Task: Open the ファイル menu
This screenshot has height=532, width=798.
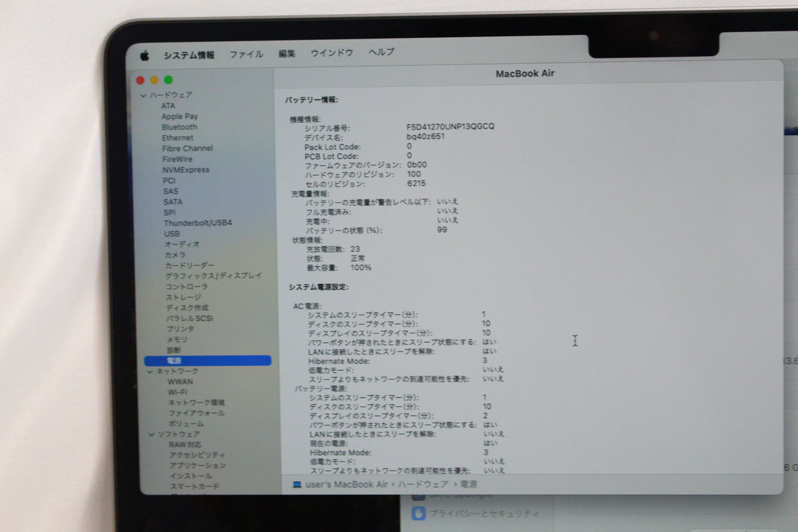Action: point(246,55)
